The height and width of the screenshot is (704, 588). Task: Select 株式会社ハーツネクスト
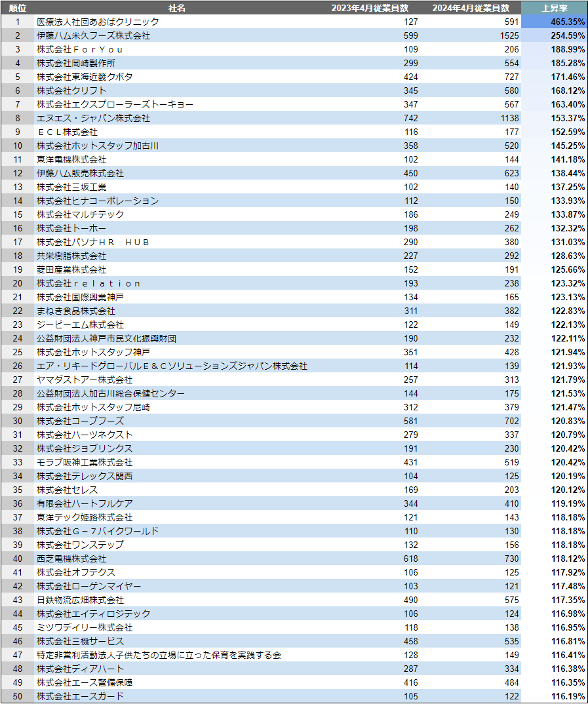tap(85, 435)
